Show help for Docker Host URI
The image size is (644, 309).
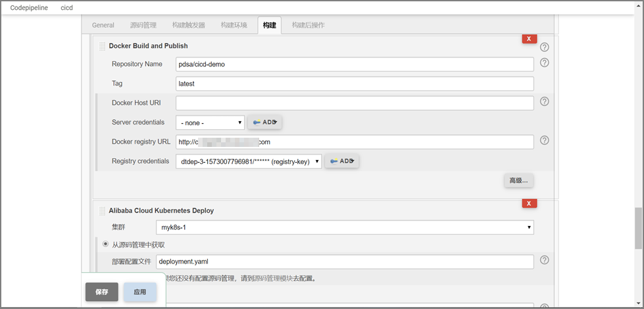coord(544,101)
